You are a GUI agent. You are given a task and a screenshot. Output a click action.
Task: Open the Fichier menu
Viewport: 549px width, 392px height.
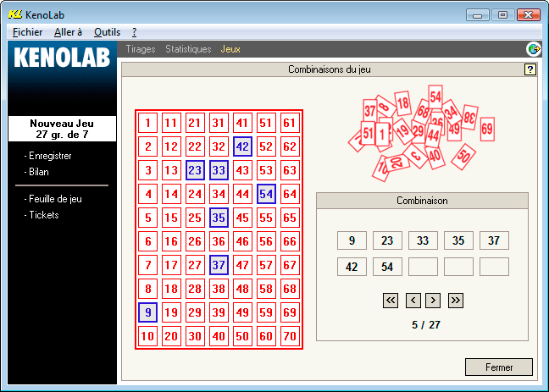pyautogui.click(x=28, y=31)
